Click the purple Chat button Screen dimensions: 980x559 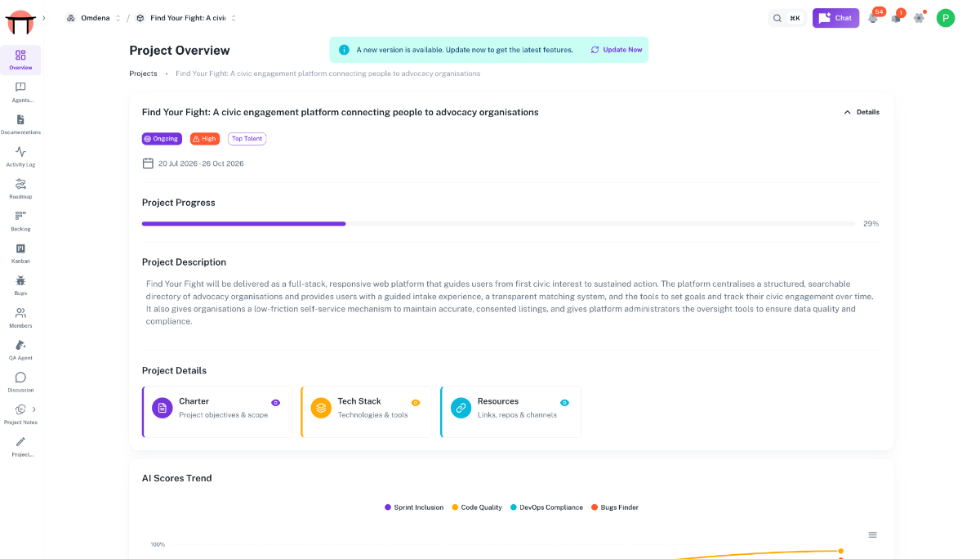835,18
